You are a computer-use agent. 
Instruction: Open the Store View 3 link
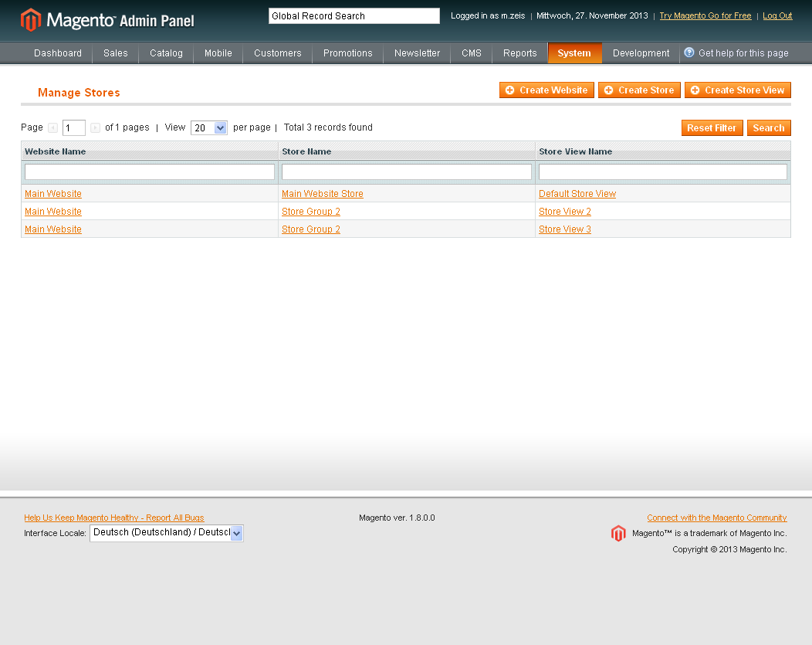pyautogui.click(x=565, y=229)
